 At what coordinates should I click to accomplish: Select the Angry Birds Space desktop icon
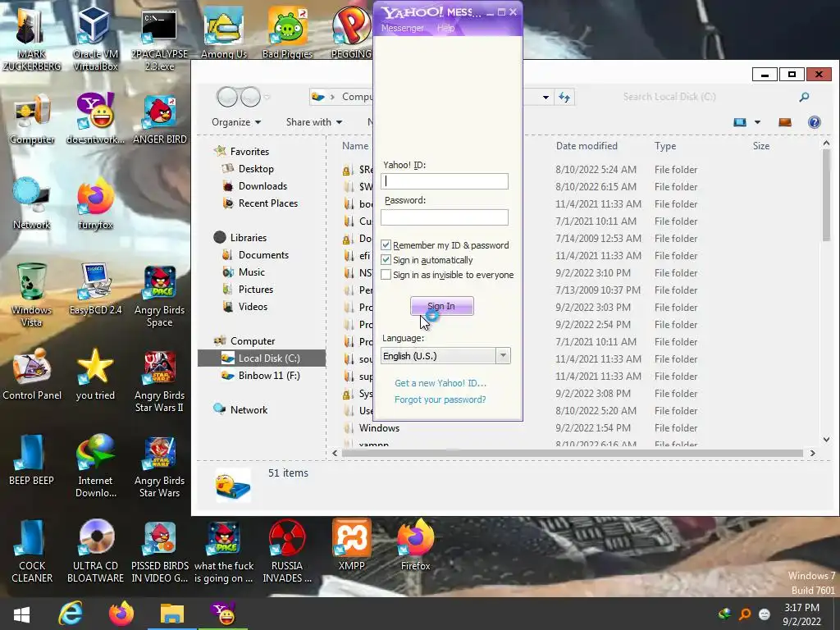(160, 294)
